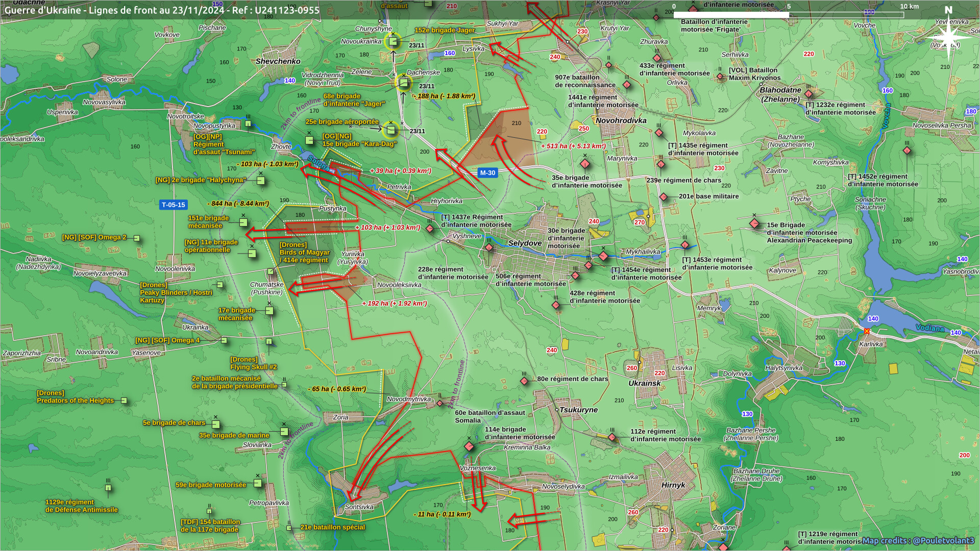The height and width of the screenshot is (551, 980).
Task: Click the T-05-15 road shield
Action: point(173,205)
